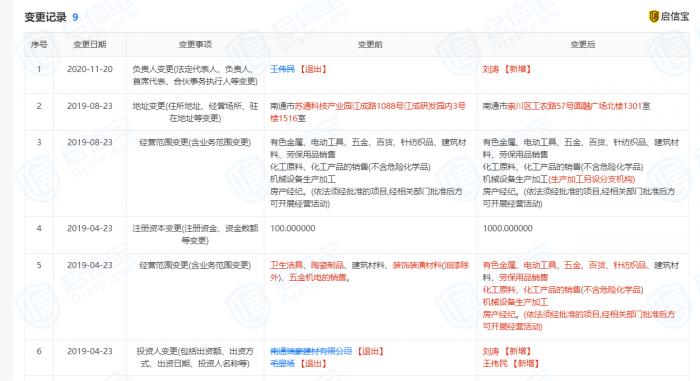Click the 变更事项 column header

pos(195,44)
